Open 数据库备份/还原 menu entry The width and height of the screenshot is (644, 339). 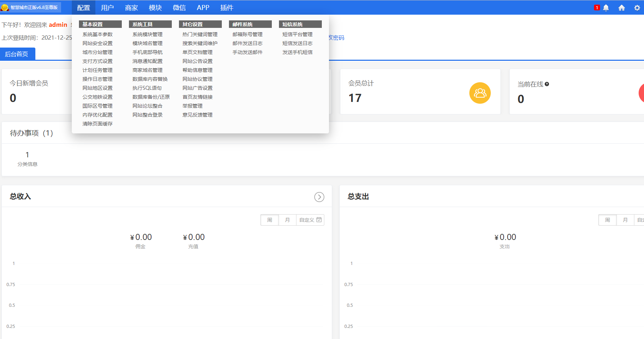pyautogui.click(x=151, y=97)
